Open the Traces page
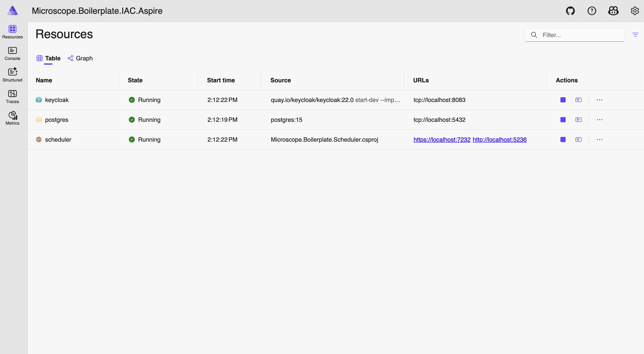The height and width of the screenshot is (354, 644). coord(12,97)
